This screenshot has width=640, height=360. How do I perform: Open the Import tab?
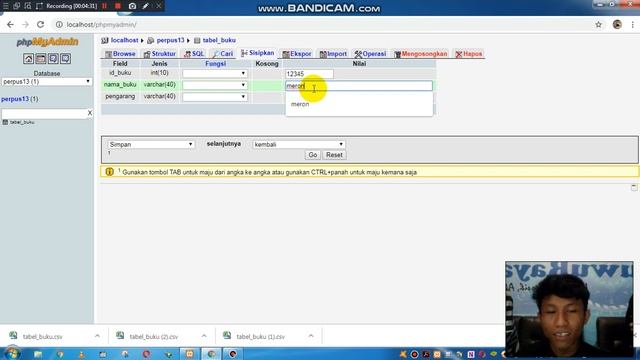[x=333, y=54]
